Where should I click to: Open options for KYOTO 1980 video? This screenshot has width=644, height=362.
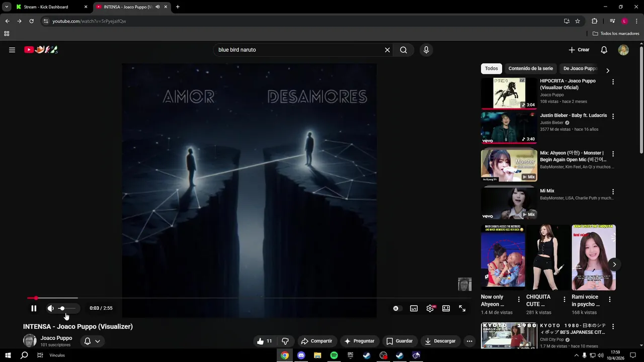613,326
